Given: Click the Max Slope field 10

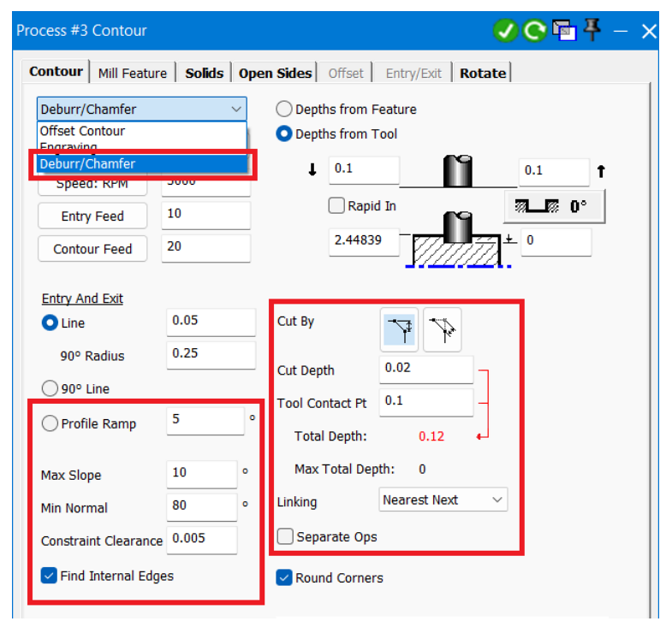Looking at the screenshot, I should [x=202, y=474].
